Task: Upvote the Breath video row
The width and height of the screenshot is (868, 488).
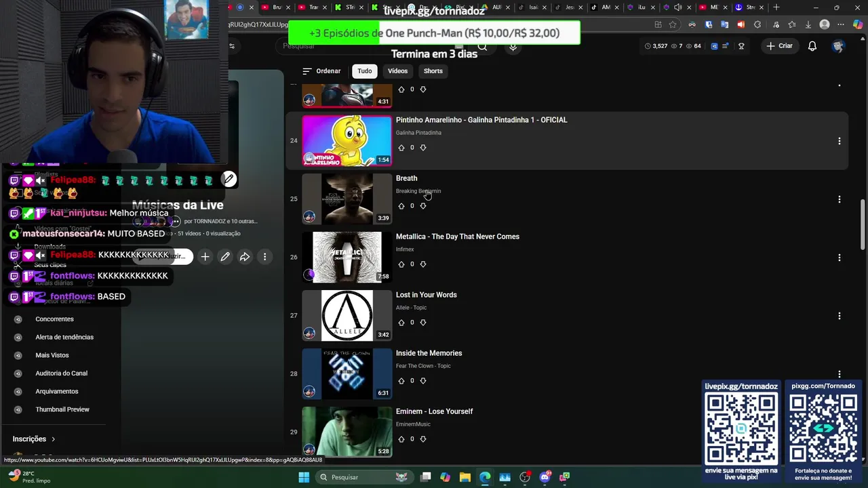Action: [x=401, y=206]
